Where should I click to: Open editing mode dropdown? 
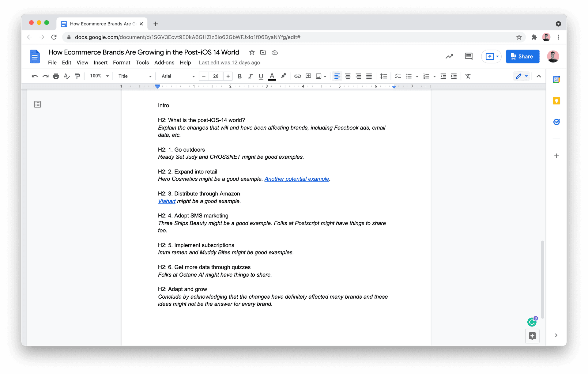(x=522, y=76)
